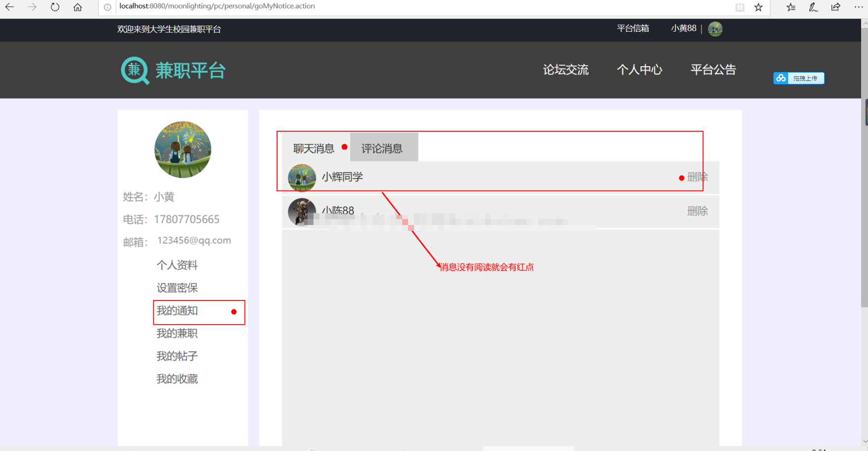This screenshot has width=868, height=451.
Task: Click the 兼职平台 logo
Action: pos(173,71)
